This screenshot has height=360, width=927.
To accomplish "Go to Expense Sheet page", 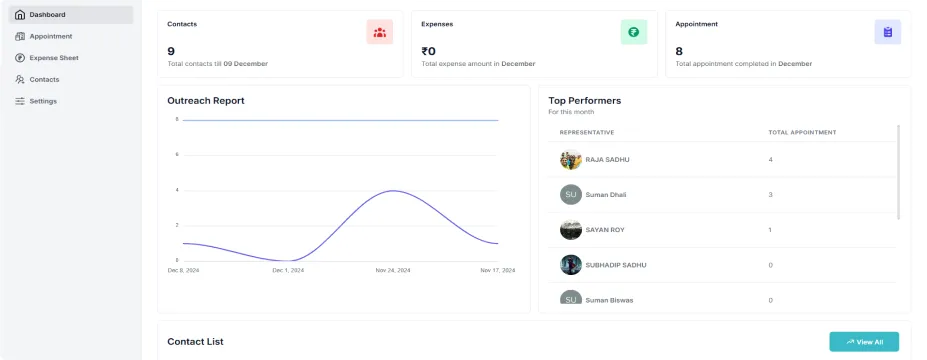I will point(71,58).
